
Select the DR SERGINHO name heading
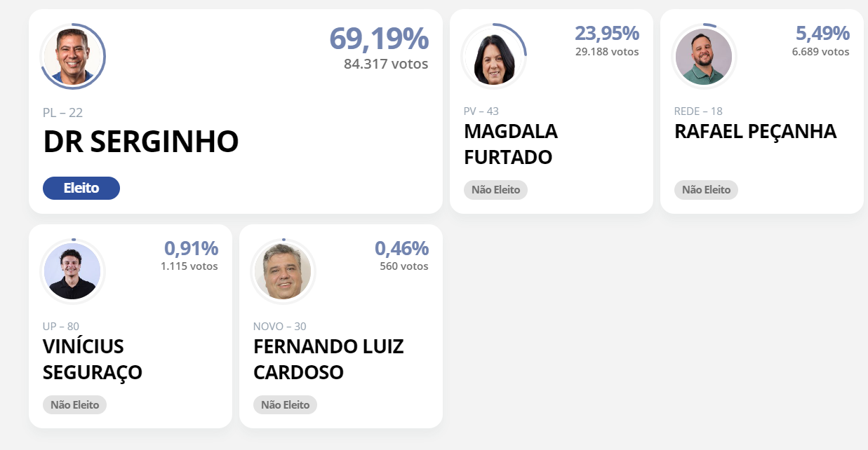coord(141,142)
